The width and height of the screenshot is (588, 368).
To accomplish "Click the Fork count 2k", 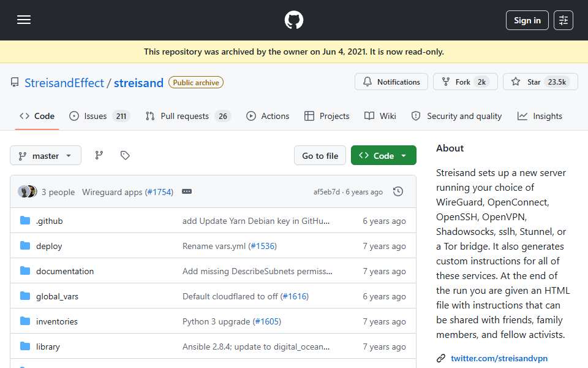I will 481,82.
